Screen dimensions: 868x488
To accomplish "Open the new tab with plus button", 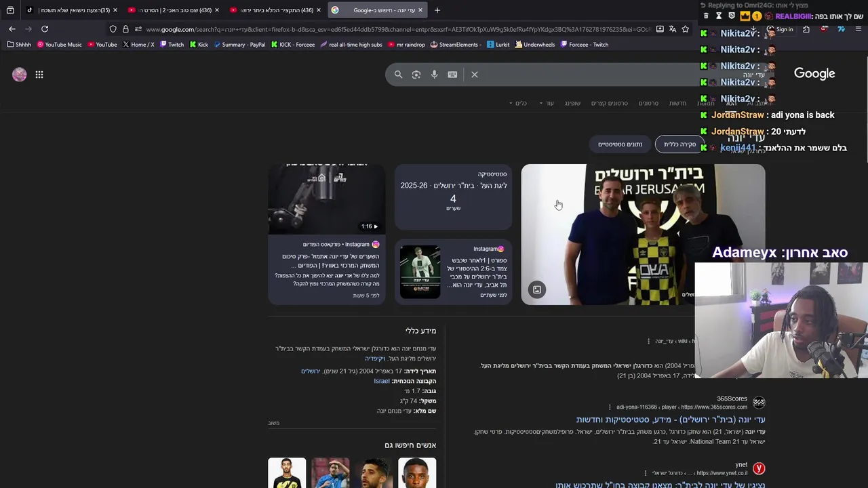I will 437,10.
